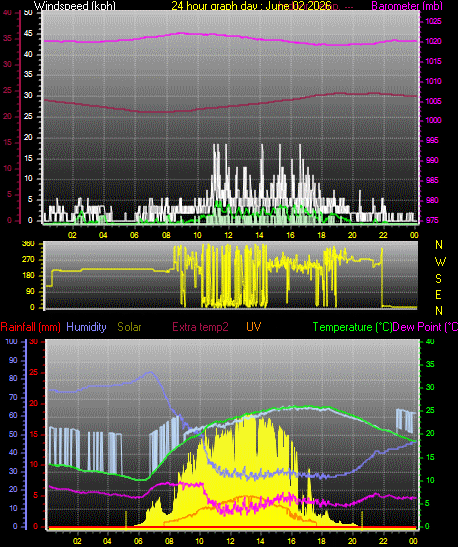Click the green "40" temperature axis value
Screen dimensions: 458x547
(430, 342)
